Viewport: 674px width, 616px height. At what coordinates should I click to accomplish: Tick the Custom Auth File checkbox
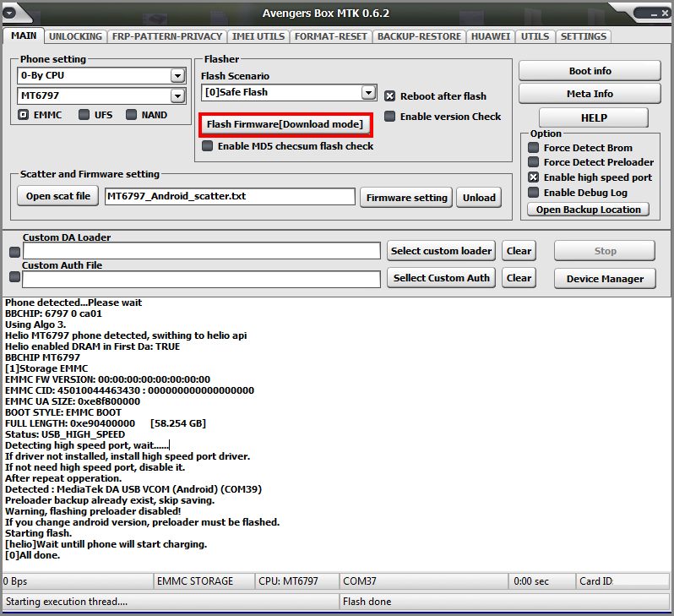coord(14,276)
